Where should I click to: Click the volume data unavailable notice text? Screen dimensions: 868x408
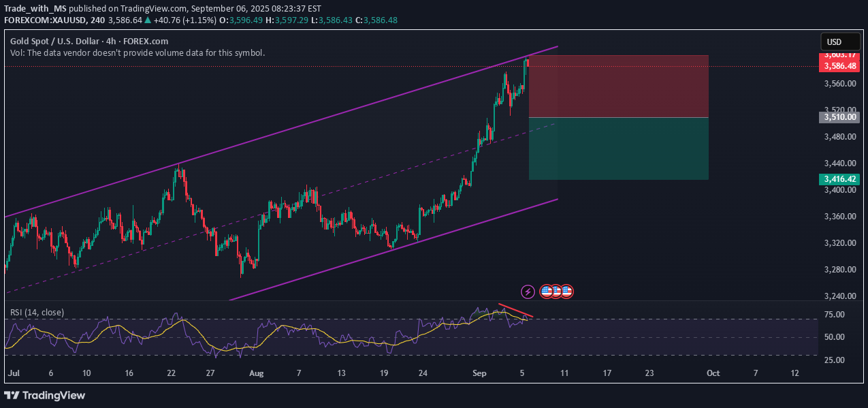tap(137, 52)
